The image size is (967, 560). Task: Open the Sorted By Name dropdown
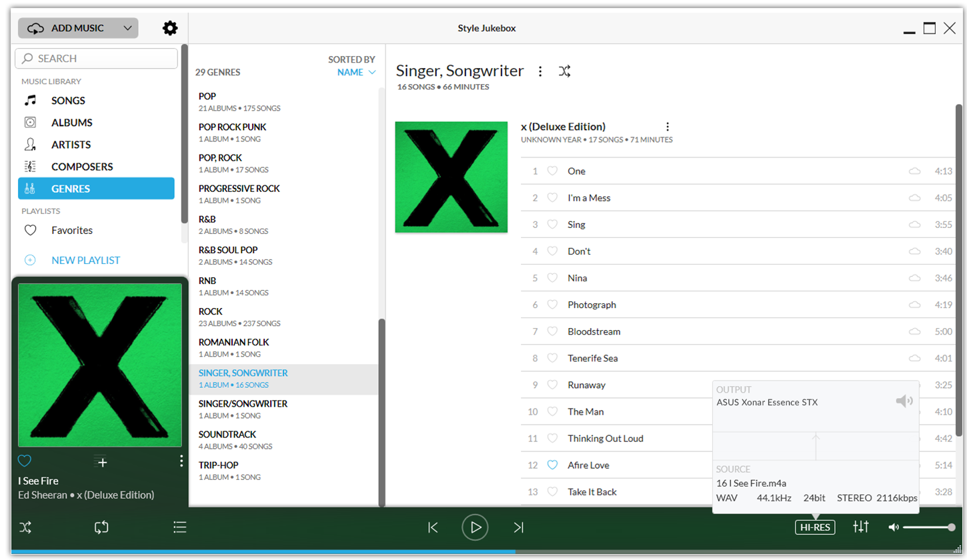click(357, 72)
